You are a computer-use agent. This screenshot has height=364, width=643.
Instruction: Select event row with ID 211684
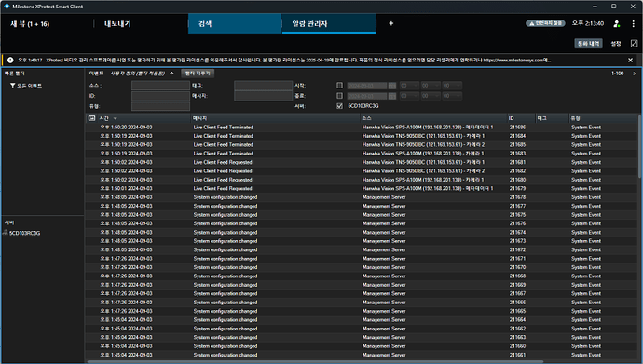(x=362, y=136)
